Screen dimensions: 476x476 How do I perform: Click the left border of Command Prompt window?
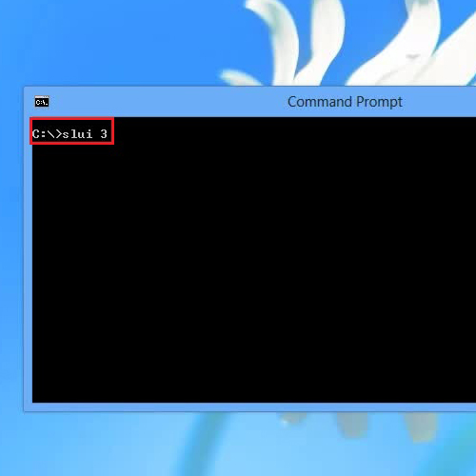28,254
